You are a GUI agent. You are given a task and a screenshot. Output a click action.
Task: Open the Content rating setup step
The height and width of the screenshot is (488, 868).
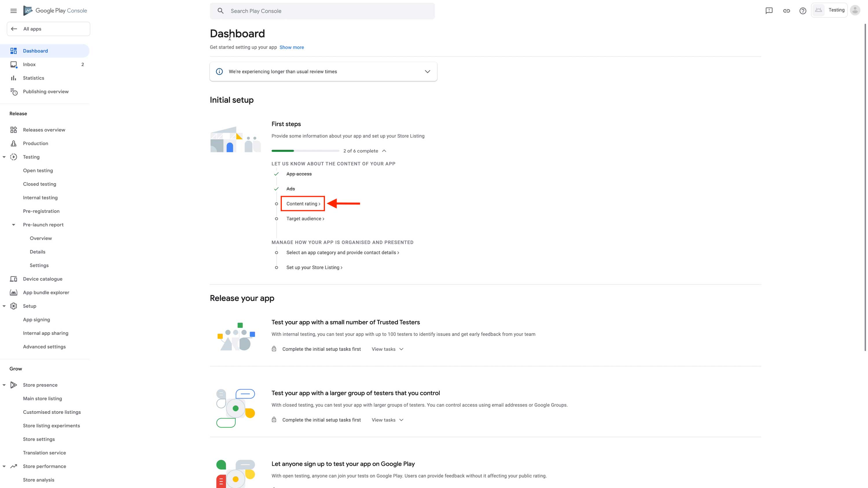tap(303, 204)
